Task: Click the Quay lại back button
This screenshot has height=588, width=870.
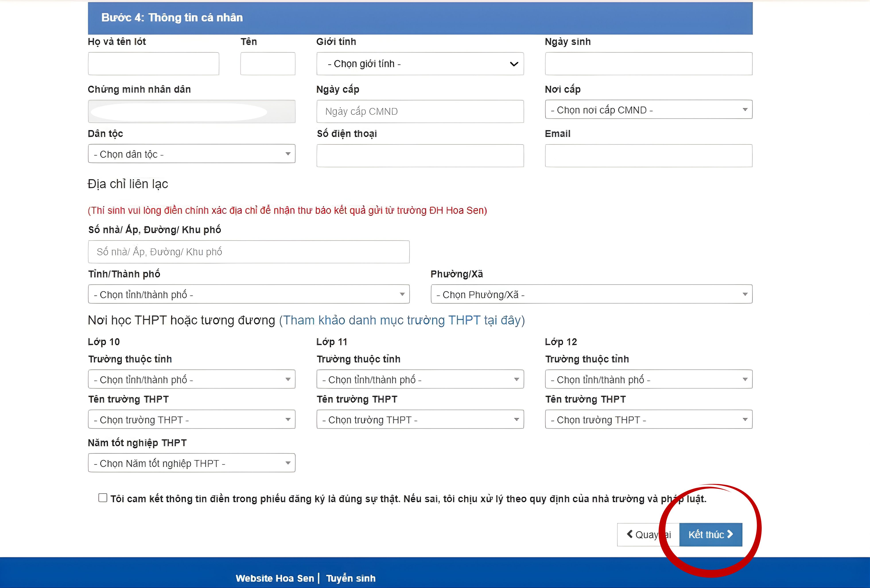Action: click(x=647, y=534)
